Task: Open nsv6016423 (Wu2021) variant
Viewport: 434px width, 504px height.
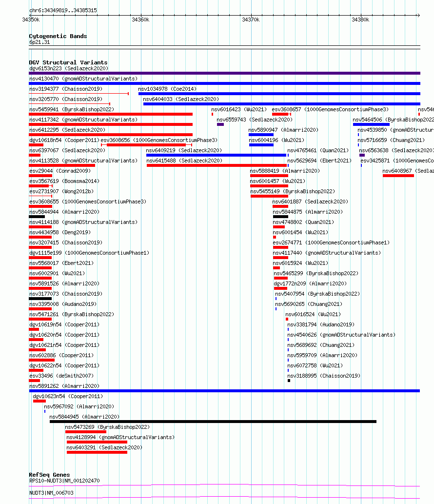Action: coord(238,110)
